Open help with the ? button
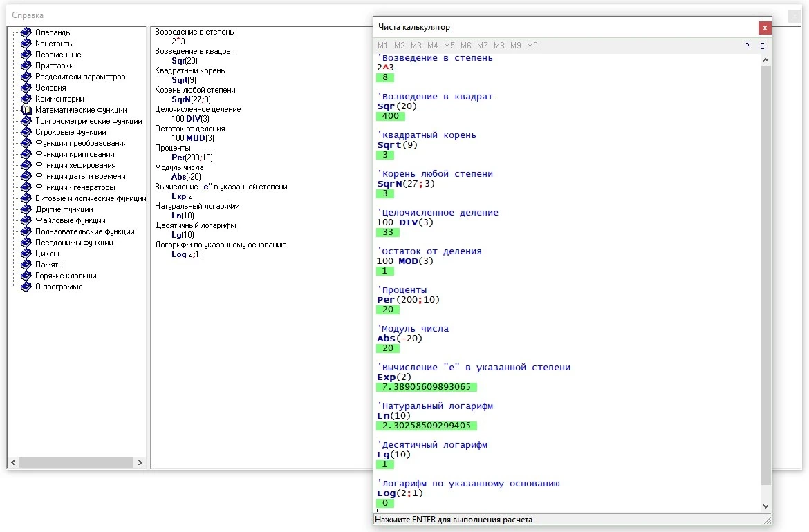This screenshot has width=809, height=532. (747, 46)
